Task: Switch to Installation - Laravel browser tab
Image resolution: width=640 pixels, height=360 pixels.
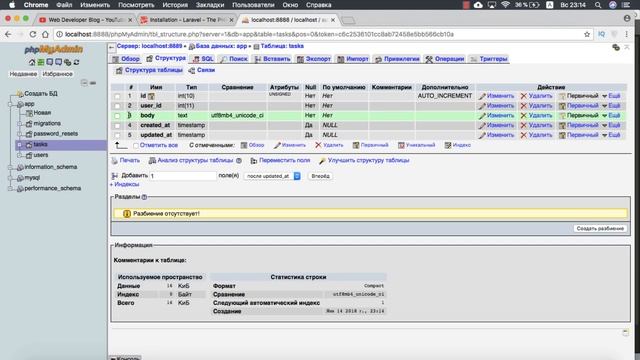Action: [187, 20]
